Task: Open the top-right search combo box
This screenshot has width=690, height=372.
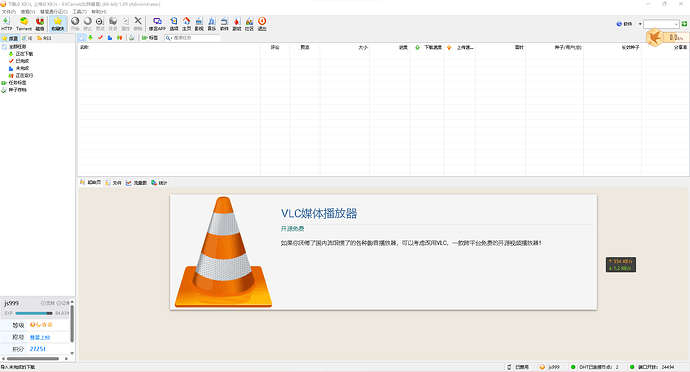Action: 661,24
